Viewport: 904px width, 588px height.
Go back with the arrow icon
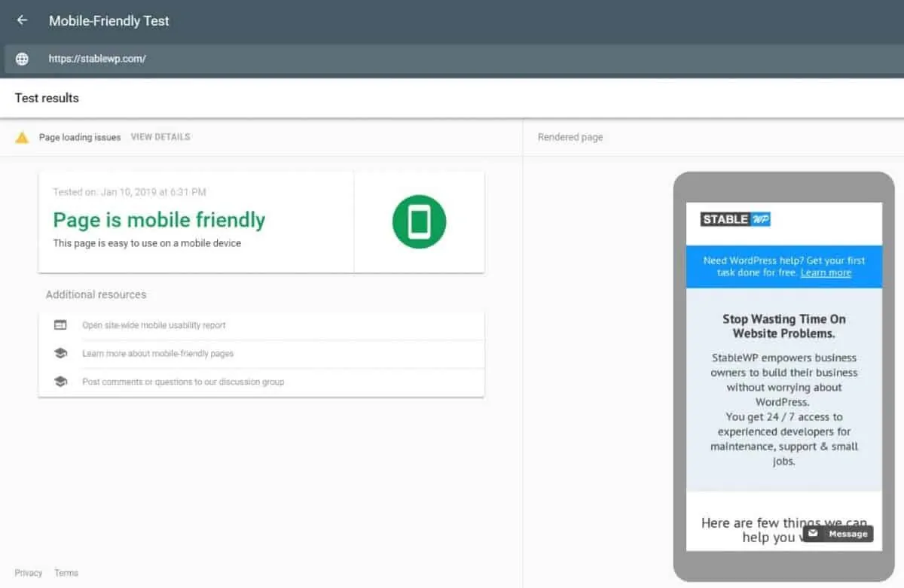pos(22,20)
